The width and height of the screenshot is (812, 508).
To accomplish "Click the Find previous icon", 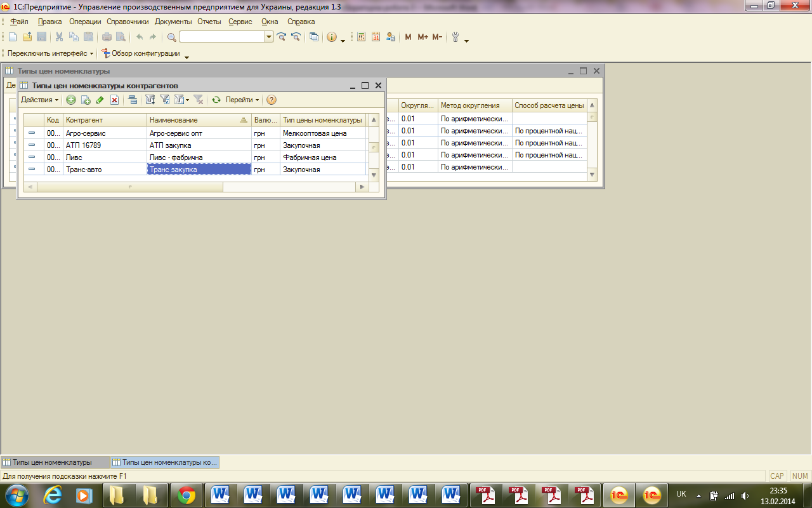I will (x=295, y=37).
